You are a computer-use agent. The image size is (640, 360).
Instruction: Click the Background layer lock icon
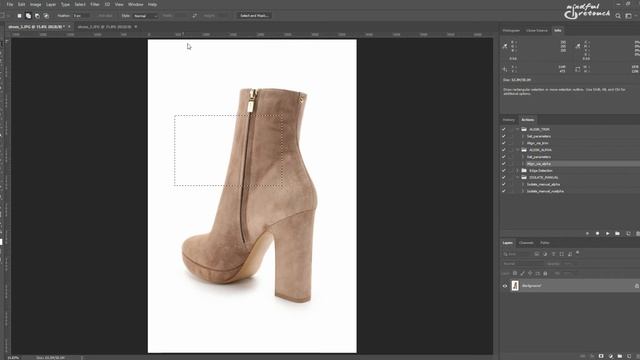pos(637,286)
